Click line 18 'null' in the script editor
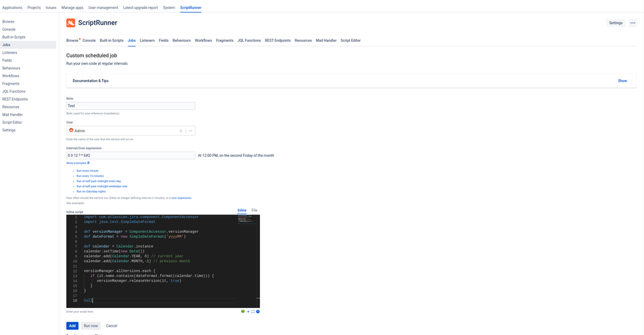Viewport: 644px width, 335px height. pos(88,301)
